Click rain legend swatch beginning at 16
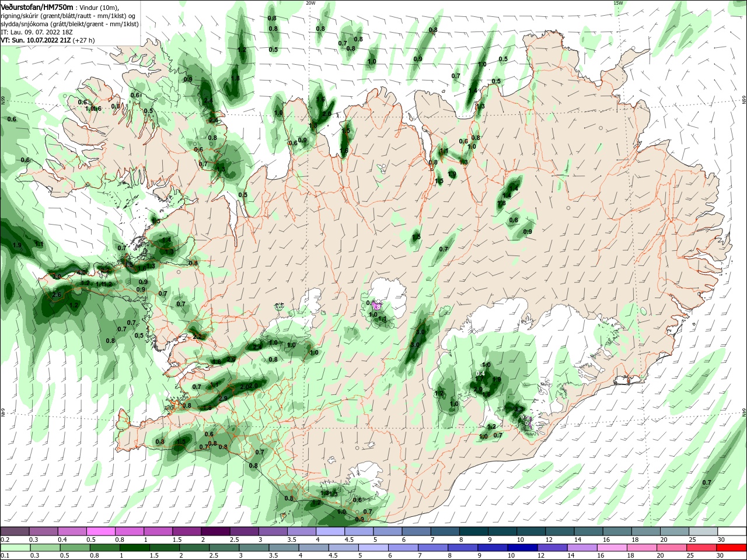The width and height of the screenshot is (747, 560). pos(611,548)
